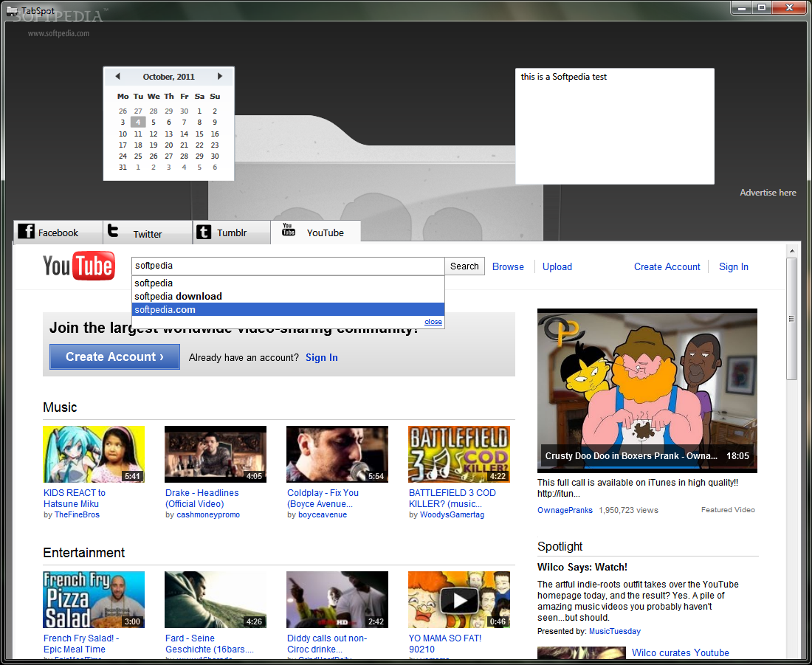
Task: Open Drake Headlines video thumbnail
Action: click(216, 454)
